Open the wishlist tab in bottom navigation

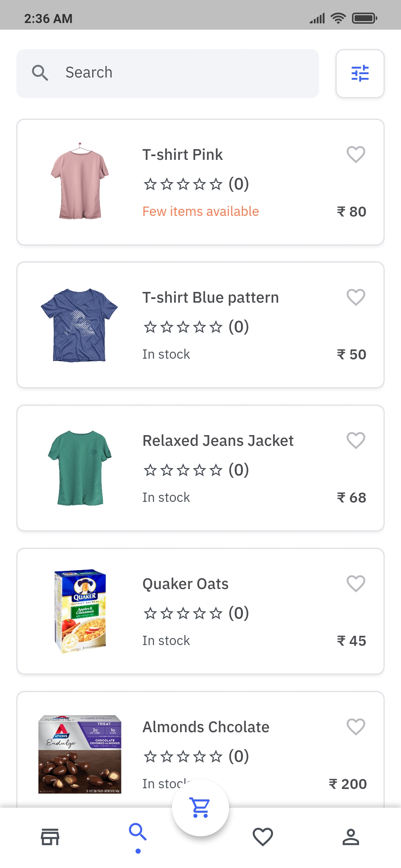pyautogui.click(x=263, y=837)
